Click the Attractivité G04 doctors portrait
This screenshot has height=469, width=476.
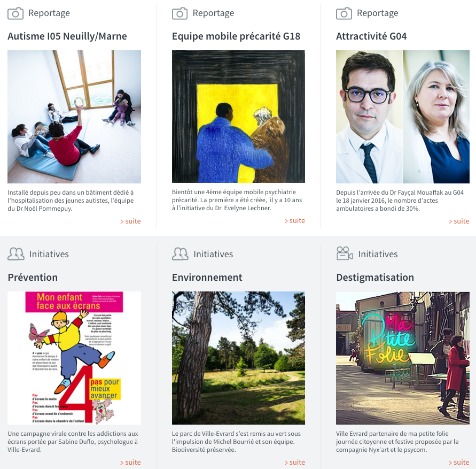pos(402,117)
